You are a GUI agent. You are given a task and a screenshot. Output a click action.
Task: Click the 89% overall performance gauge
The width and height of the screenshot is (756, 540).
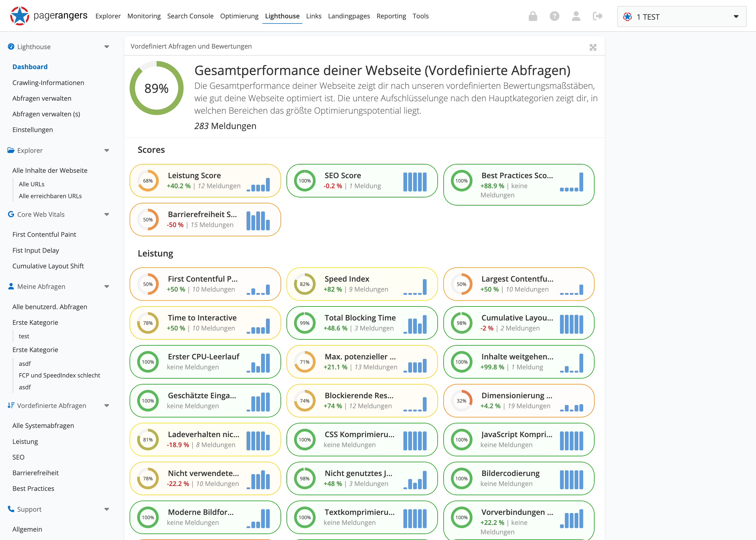click(x=156, y=88)
